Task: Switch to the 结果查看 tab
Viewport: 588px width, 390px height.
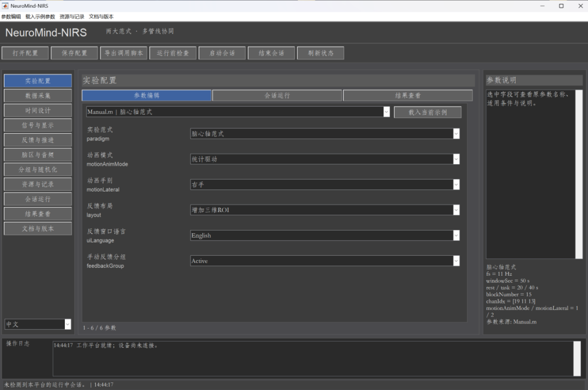Action: pyautogui.click(x=408, y=96)
